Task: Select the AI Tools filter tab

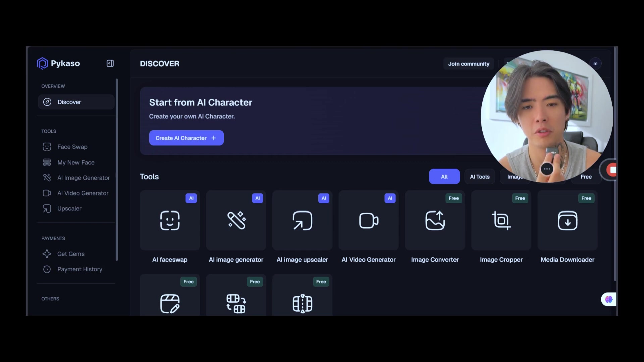Action: tap(480, 177)
